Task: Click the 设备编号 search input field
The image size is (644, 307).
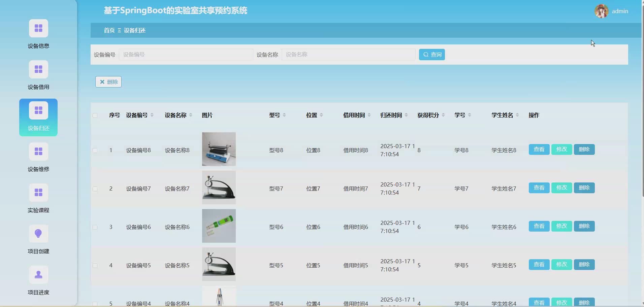Action: tap(186, 54)
